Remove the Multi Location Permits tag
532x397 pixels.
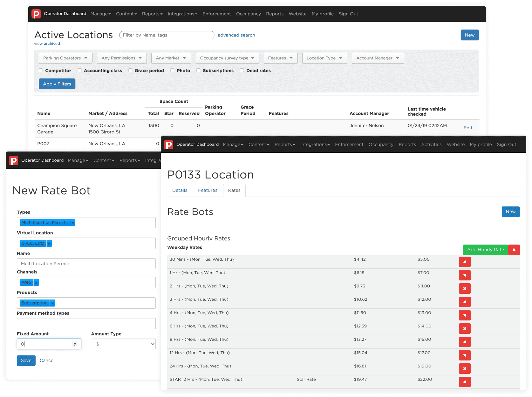pyautogui.click(x=72, y=223)
